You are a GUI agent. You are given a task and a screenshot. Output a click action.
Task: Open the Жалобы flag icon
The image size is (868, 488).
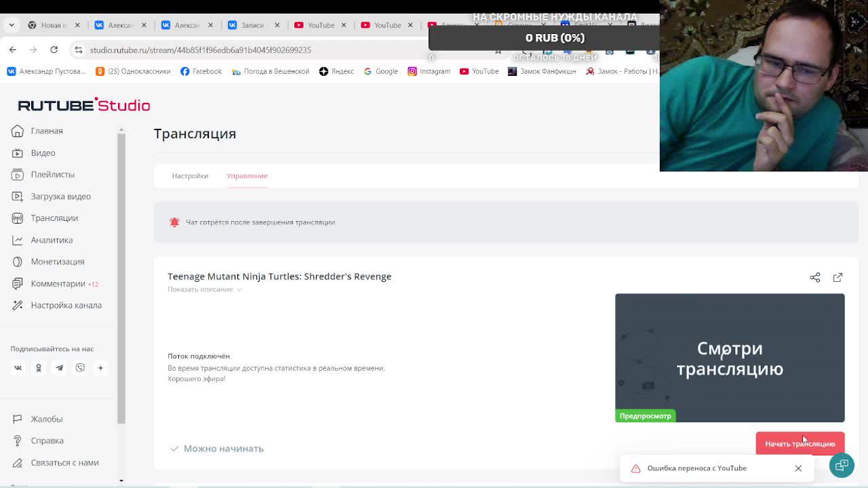coord(18,419)
